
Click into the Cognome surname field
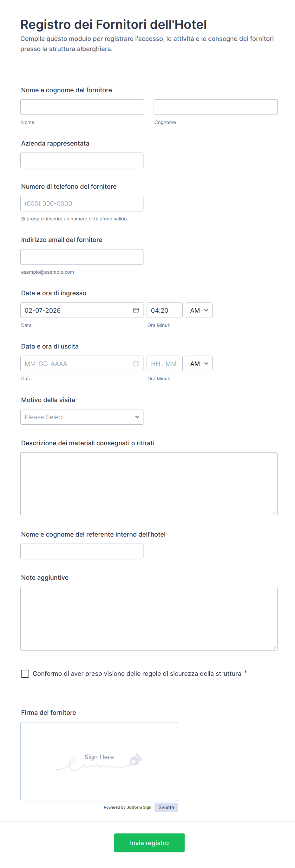click(x=215, y=107)
